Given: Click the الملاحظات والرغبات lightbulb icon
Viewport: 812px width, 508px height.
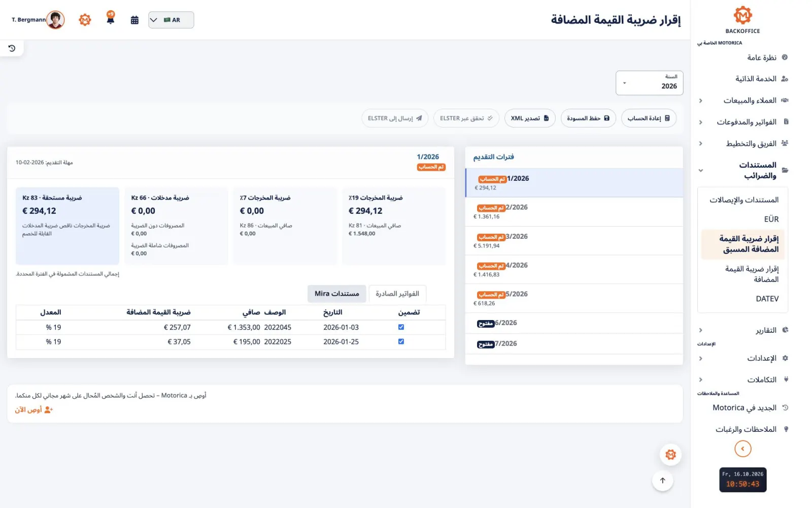Looking at the screenshot, I should pos(786,429).
